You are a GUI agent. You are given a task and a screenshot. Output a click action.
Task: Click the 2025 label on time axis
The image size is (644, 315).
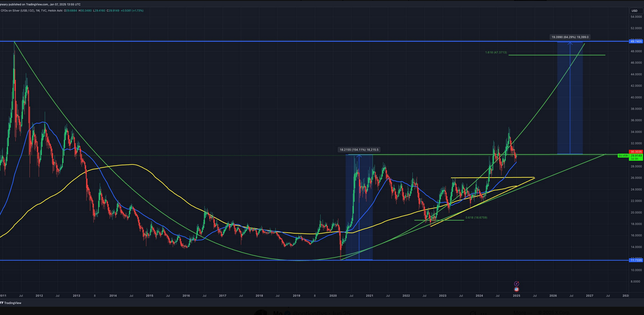coord(517,296)
